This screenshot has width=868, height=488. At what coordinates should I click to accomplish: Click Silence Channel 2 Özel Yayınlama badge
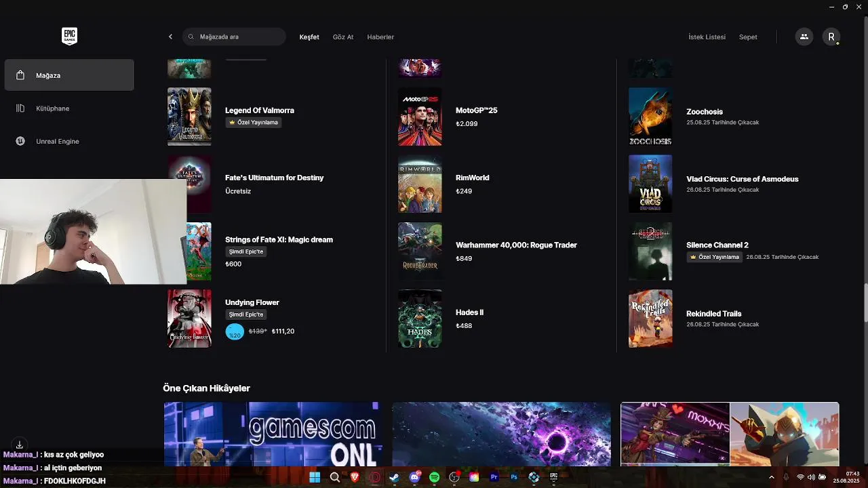pyautogui.click(x=714, y=257)
